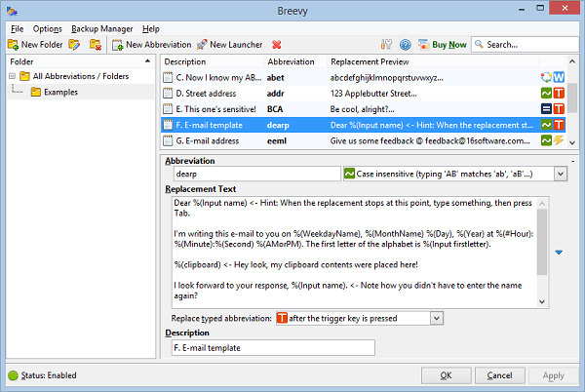Click the note icon beside 'G. E-mail address'
This screenshot has height=392, width=585.
[x=168, y=141]
